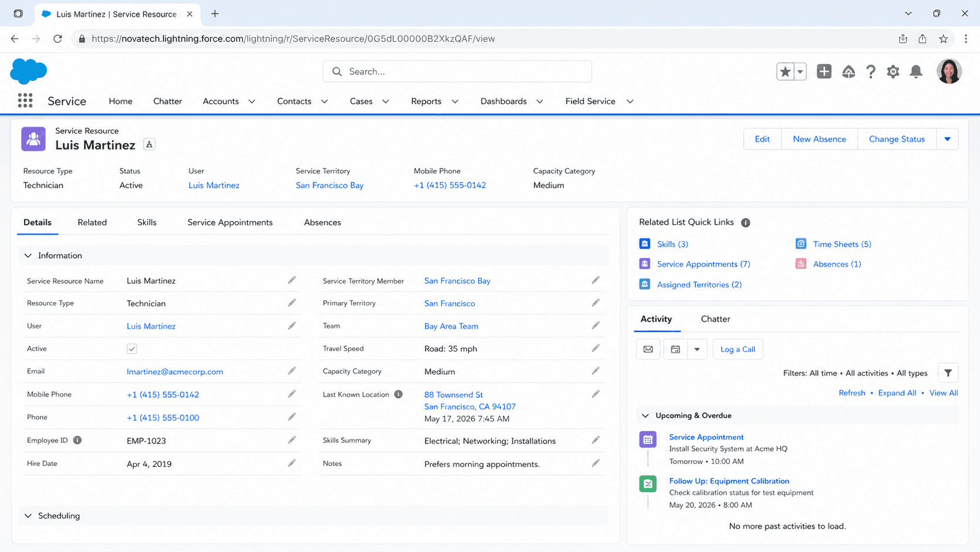Open Favorites star icon in header
The width and height of the screenshot is (980, 552).
point(785,72)
